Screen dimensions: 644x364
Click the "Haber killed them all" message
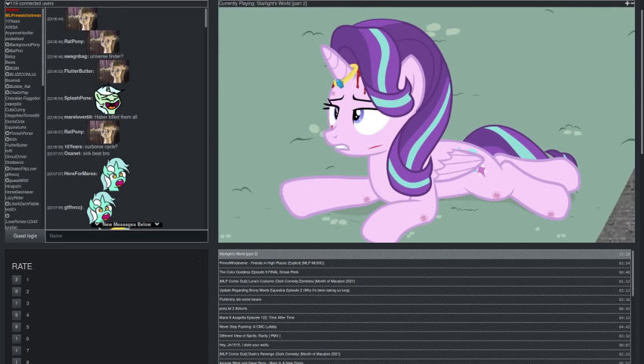[116, 118]
